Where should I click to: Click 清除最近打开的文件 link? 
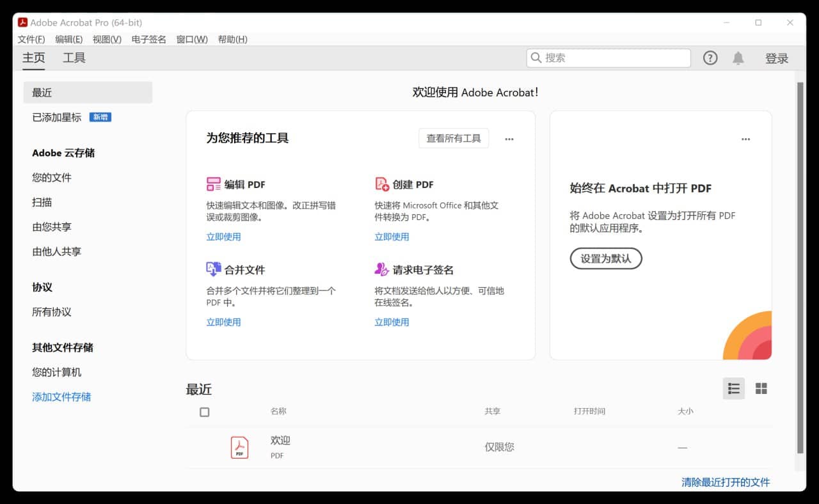[726, 482]
